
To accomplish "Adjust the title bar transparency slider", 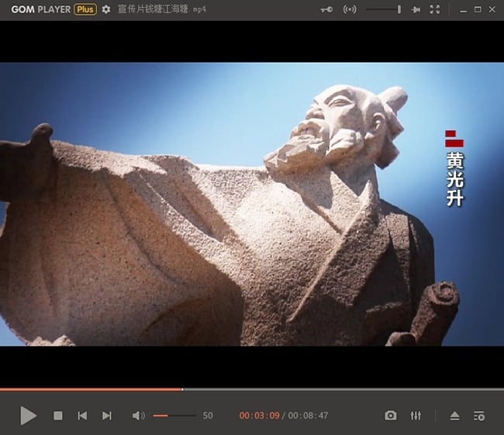I will 384,9.
